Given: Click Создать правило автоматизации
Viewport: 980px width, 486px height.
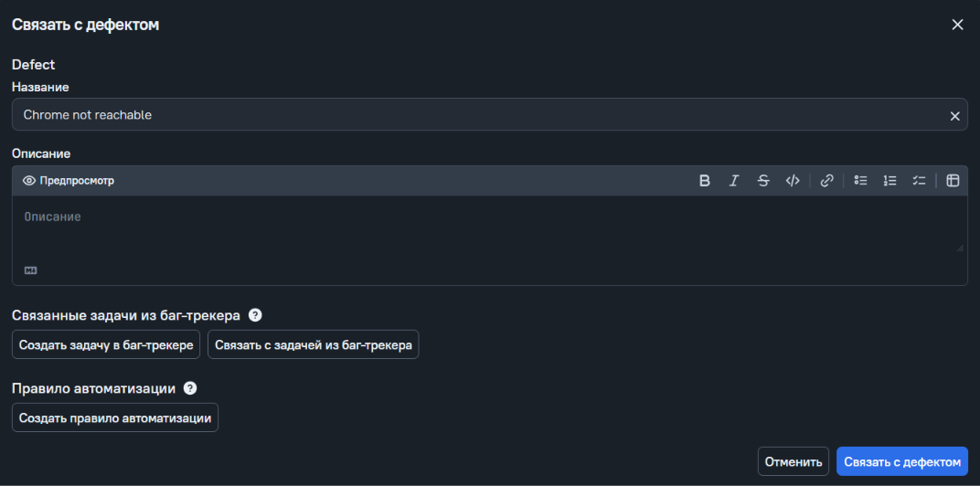Looking at the screenshot, I should click(115, 417).
